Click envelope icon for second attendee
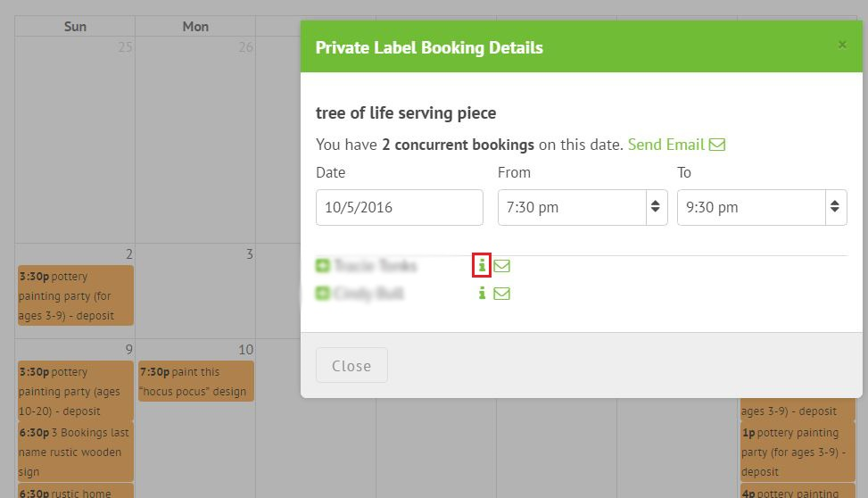Viewport: 868px width, 498px height. (501, 293)
